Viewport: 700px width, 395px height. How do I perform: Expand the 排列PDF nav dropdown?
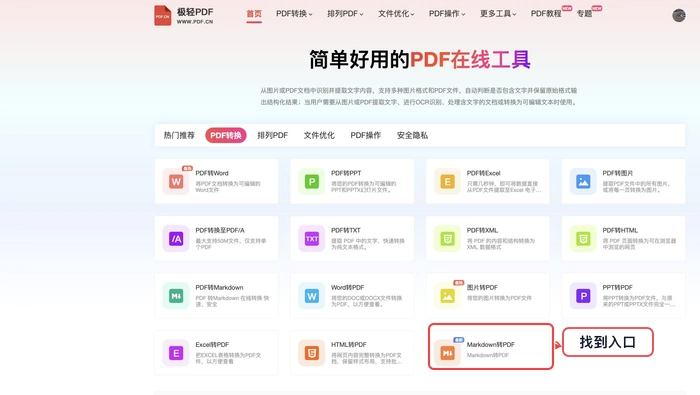pyautogui.click(x=345, y=14)
